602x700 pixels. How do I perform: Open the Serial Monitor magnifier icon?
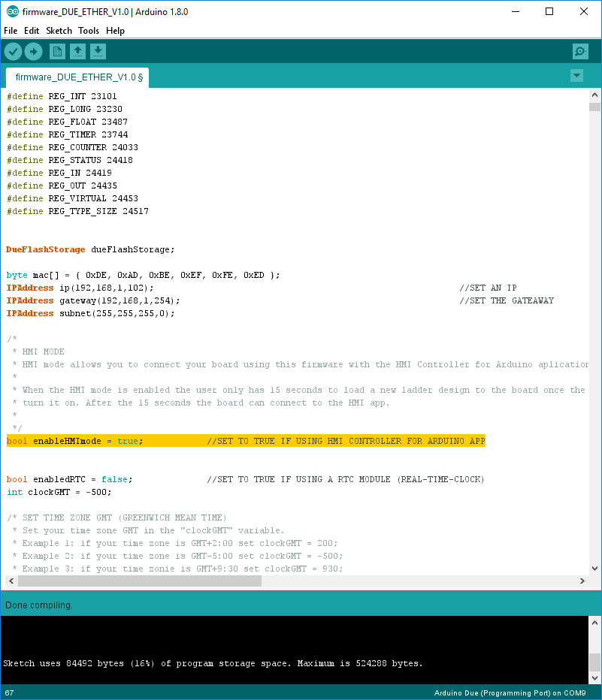(x=580, y=52)
